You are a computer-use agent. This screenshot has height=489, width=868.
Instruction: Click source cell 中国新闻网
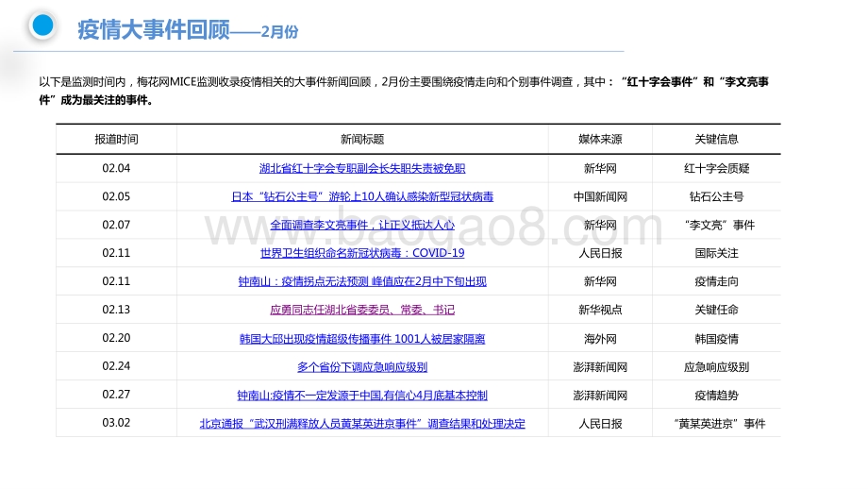tap(600, 196)
